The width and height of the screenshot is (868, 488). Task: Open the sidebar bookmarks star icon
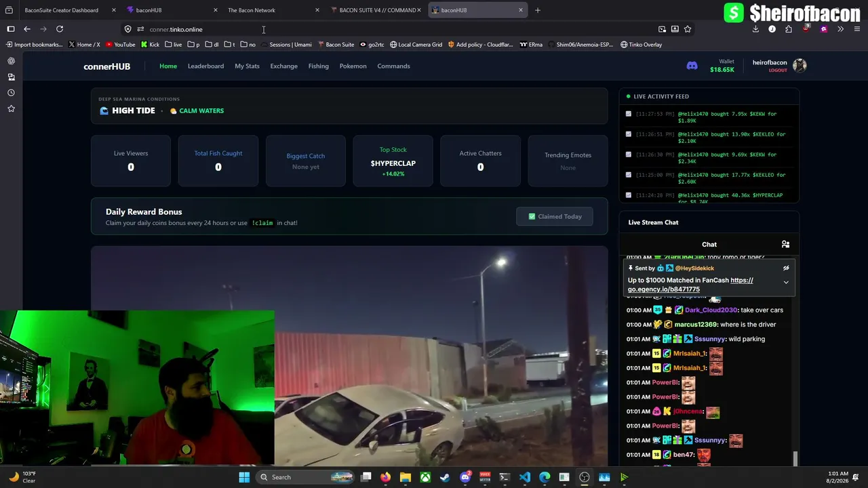click(x=11, y=108)
